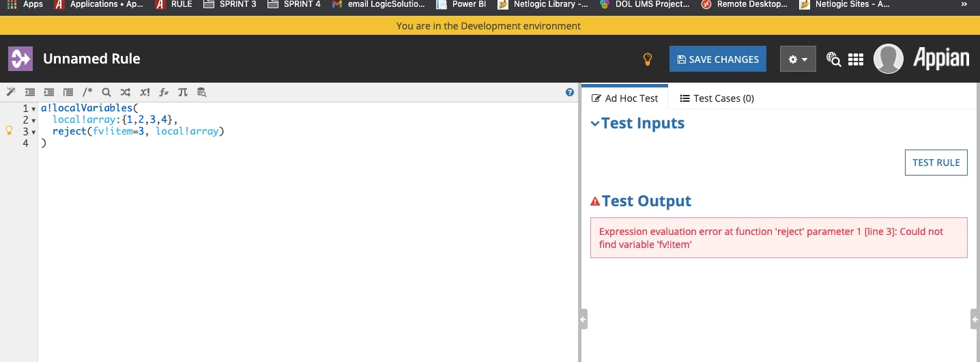Open the user profile avatar
The width and height of the screenshot is (980, 362).
[889, 59]
